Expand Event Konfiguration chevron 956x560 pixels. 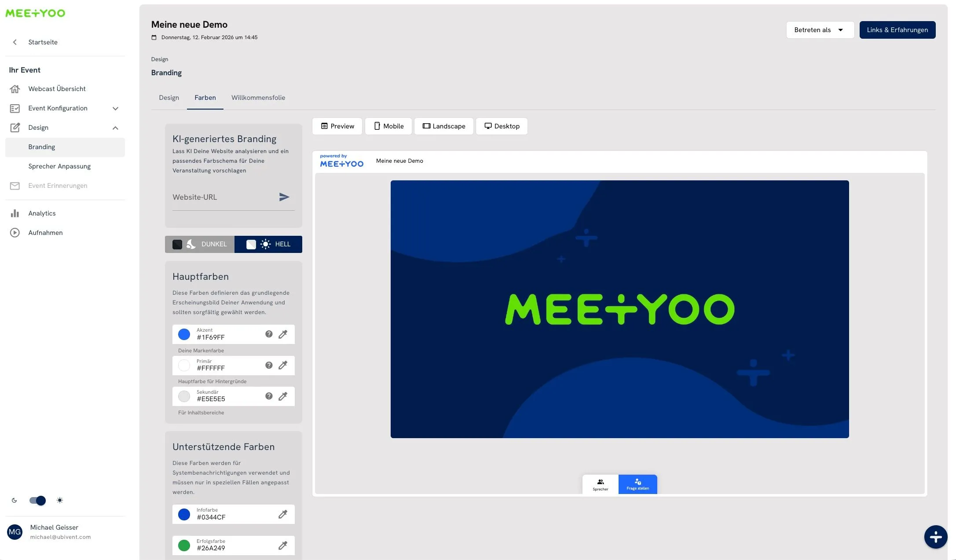(x=115, y=108)
